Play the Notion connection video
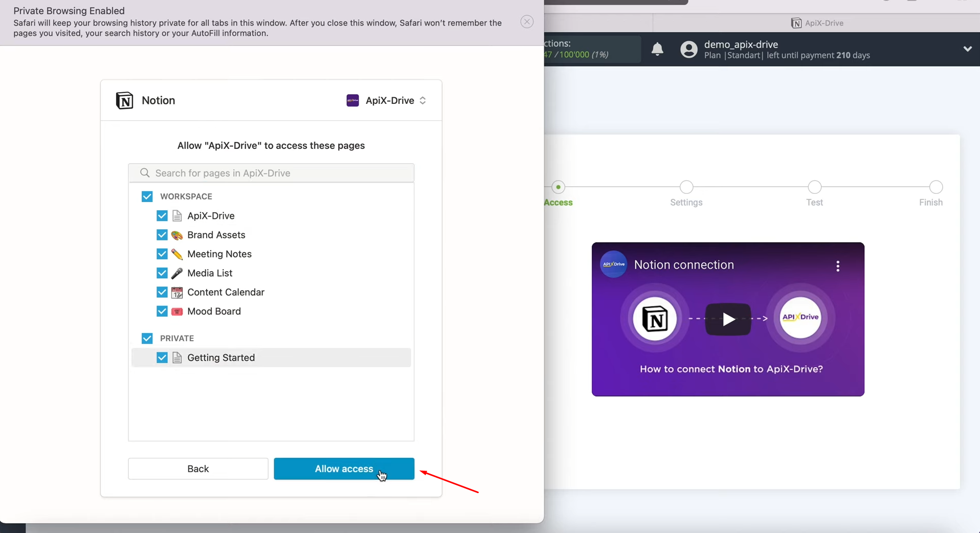Screen dimensions: 980x533 [x=728, y=319]
